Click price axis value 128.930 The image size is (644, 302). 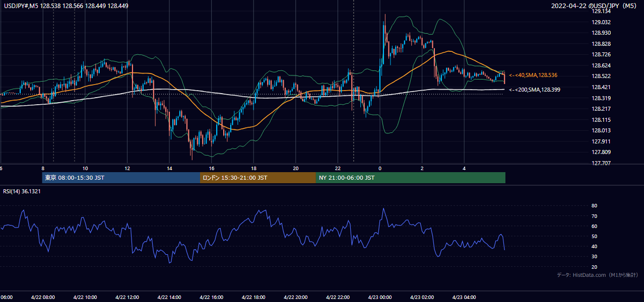point(601,33)
